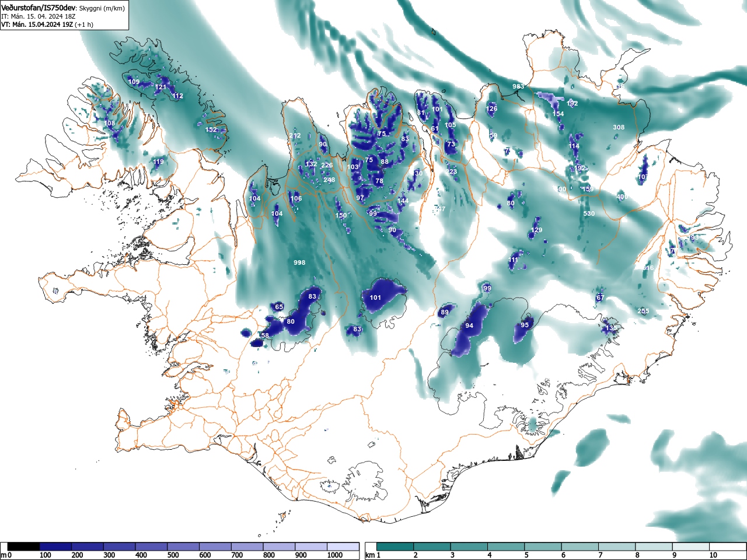Screen dimensions: 747x560
Task: Click the '81' visibility value
Action: point(421,113)
